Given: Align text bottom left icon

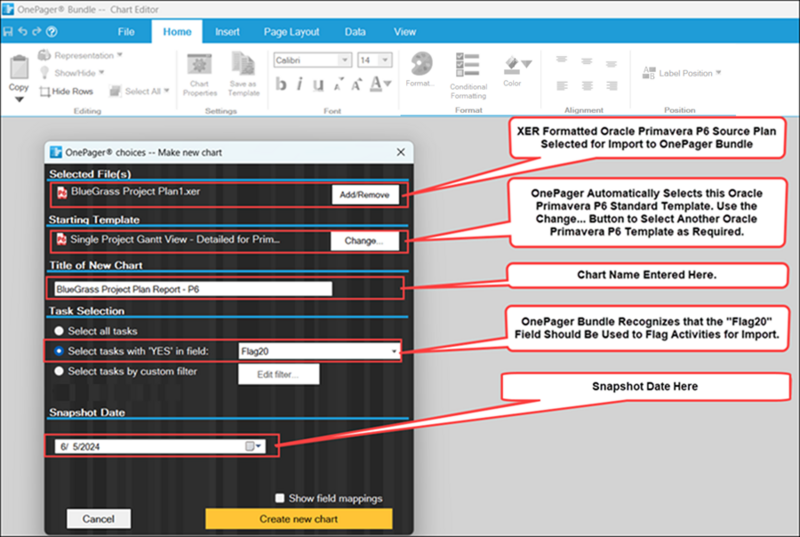Looking at the screenshot, I should pos(562,85).
